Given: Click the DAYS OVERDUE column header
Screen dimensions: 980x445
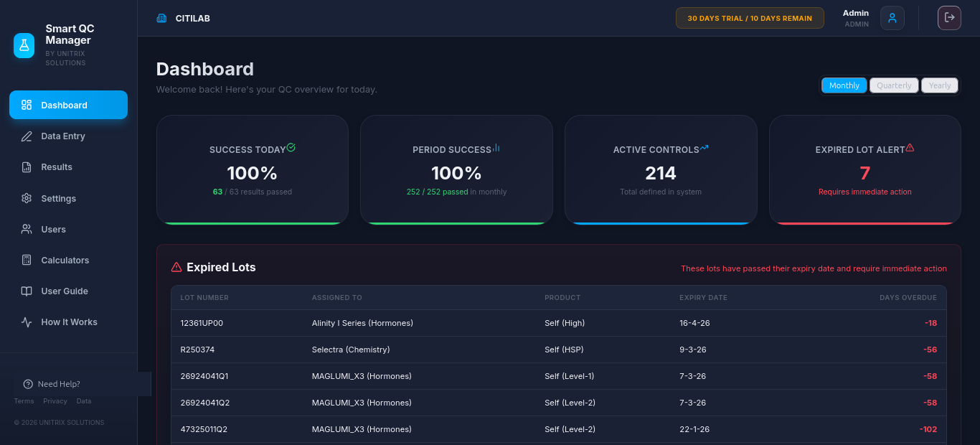Looking at the screenshot, I should pos(908,298).
